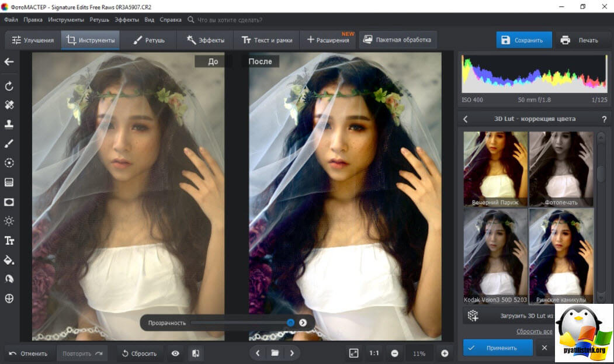Select the brightness sun tool icon
Viewport: 614px width, 364px height.
(9, 221)
